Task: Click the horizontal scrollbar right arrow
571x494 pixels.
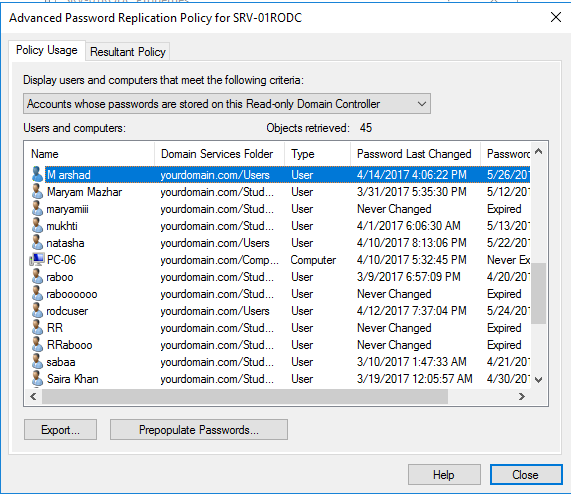Action: coord(521,396)
